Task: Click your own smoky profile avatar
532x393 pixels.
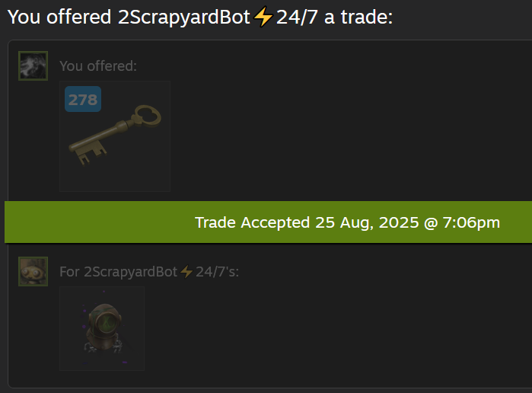Action: (33, 66)
